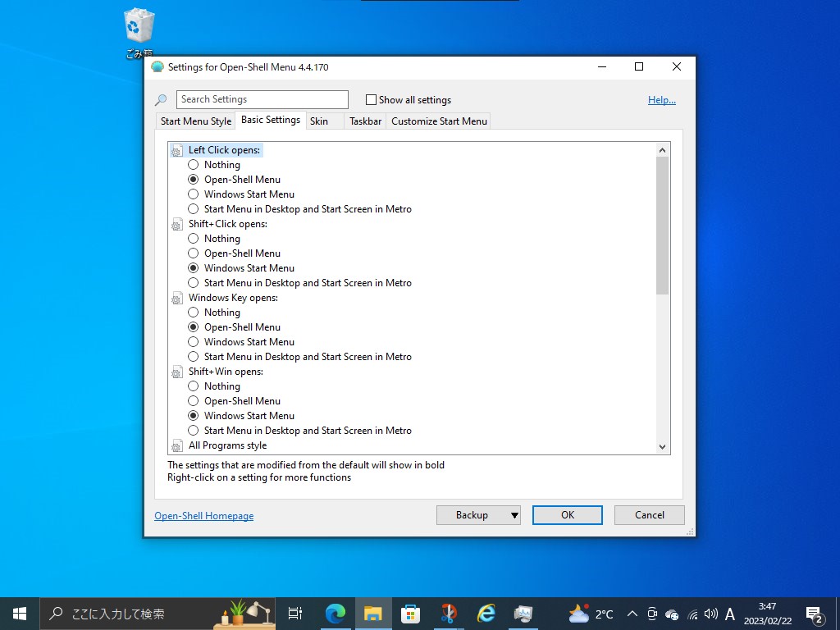
Task: Select Start Menu in Desktop under Shift+Win opens
Action: pos(194,431)
